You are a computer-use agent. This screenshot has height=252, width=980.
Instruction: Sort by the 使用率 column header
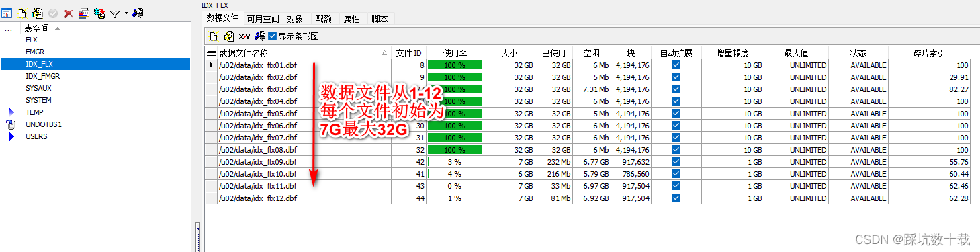455,52
